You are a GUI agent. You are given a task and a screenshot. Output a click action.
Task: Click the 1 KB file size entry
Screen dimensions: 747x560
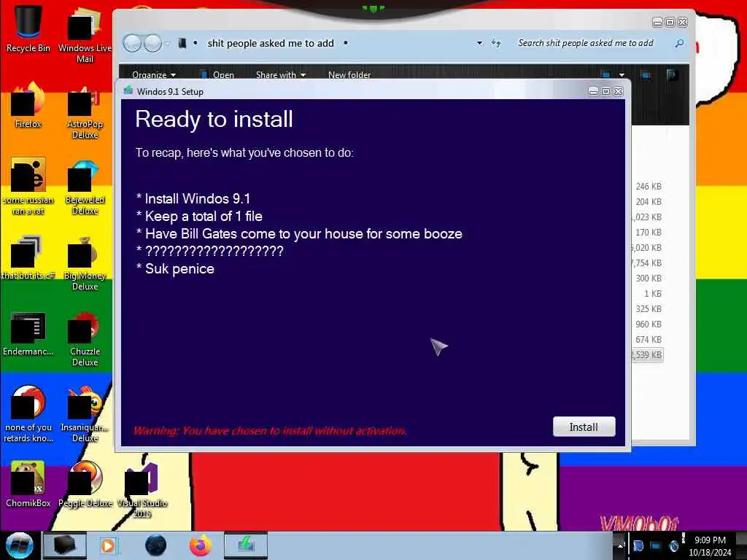[653, 293]
